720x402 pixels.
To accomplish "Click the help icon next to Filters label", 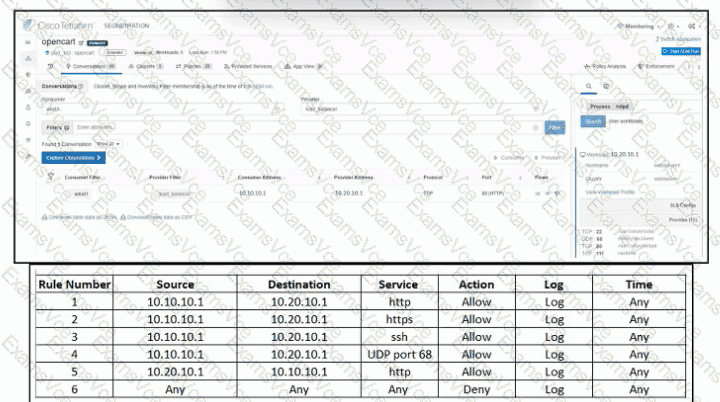I will point(67,128).
